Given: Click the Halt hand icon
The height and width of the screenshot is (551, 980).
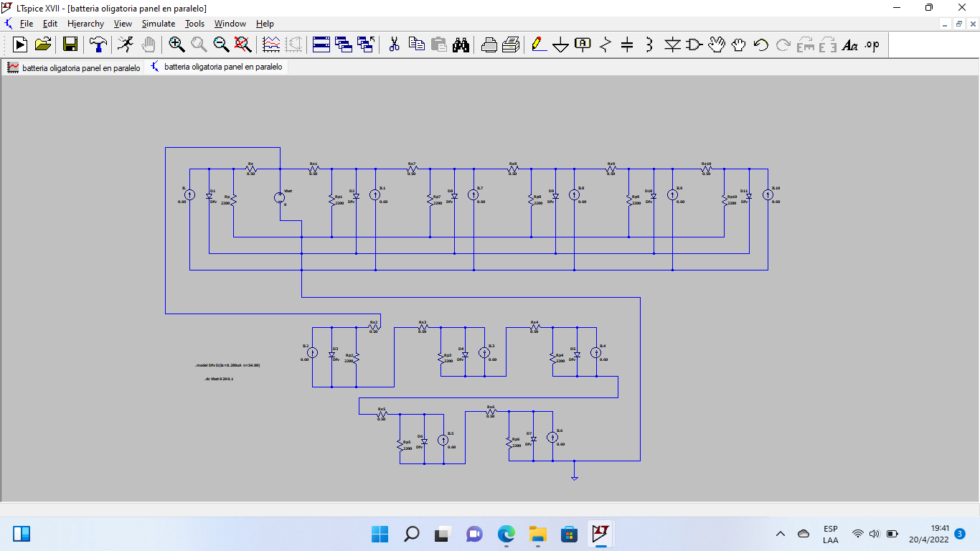Looking at the screenshot, I should 149,44.
